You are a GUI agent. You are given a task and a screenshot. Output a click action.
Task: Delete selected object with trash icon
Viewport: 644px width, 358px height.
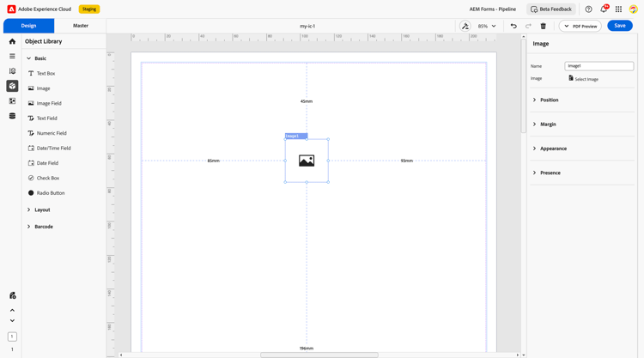(543, 26)
